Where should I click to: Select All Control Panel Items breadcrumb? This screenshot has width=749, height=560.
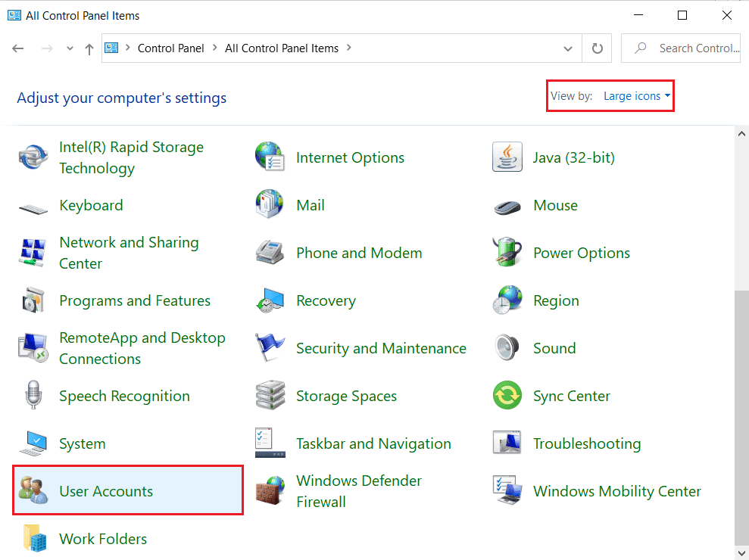pyautogui.click(x=282, y=48)
